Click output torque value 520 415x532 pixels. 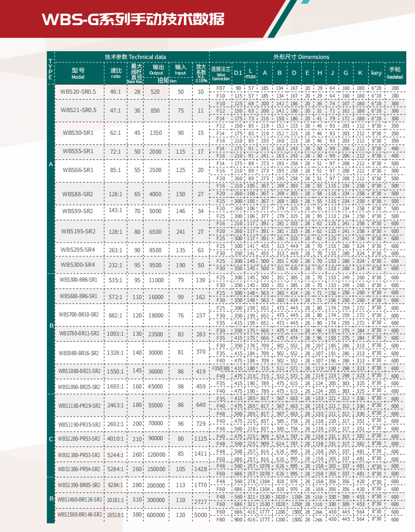point(156,92)
